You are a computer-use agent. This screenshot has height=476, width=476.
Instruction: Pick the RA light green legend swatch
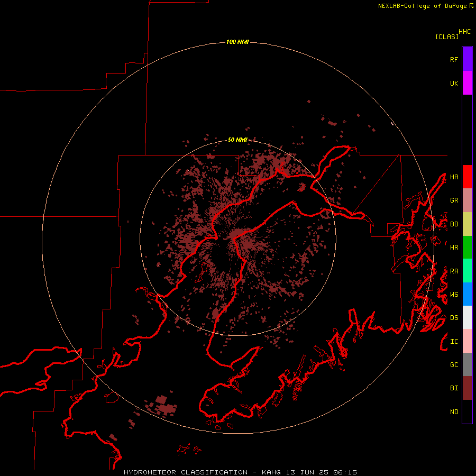click(467, 271)
